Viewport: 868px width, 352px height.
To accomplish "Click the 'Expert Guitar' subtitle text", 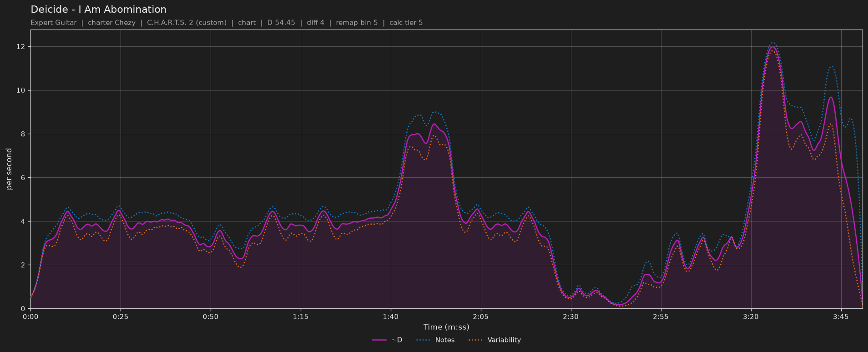I will [x=54, y=23].
